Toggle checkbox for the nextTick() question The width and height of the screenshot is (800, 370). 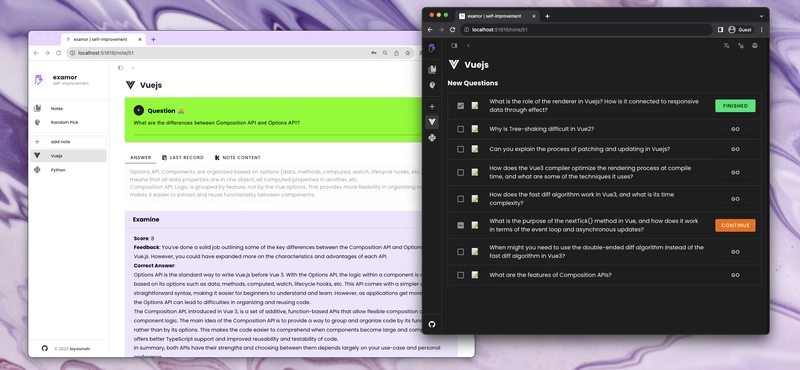460,225
